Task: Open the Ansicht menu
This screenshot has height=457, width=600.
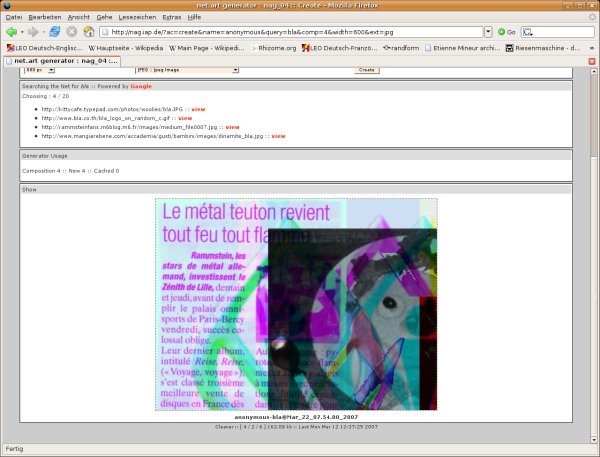Action: pyautogui.click(x=78, y=17)
